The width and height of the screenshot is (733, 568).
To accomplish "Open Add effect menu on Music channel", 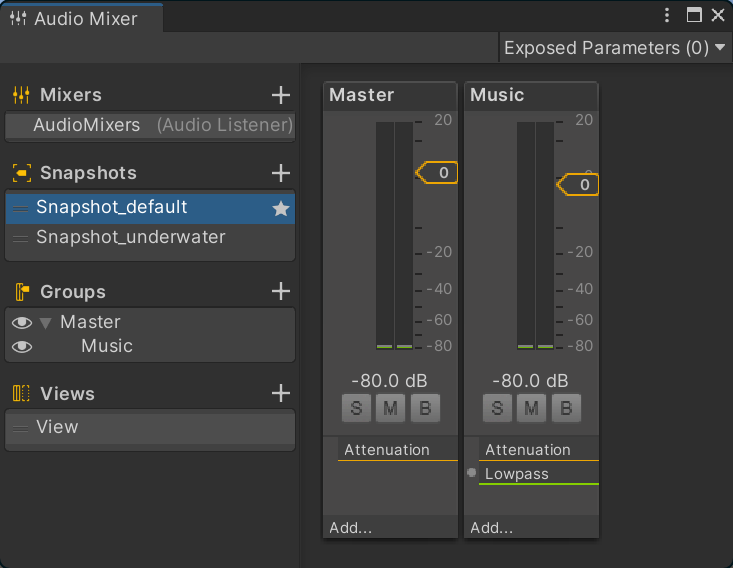I will [x=491, y=528].
